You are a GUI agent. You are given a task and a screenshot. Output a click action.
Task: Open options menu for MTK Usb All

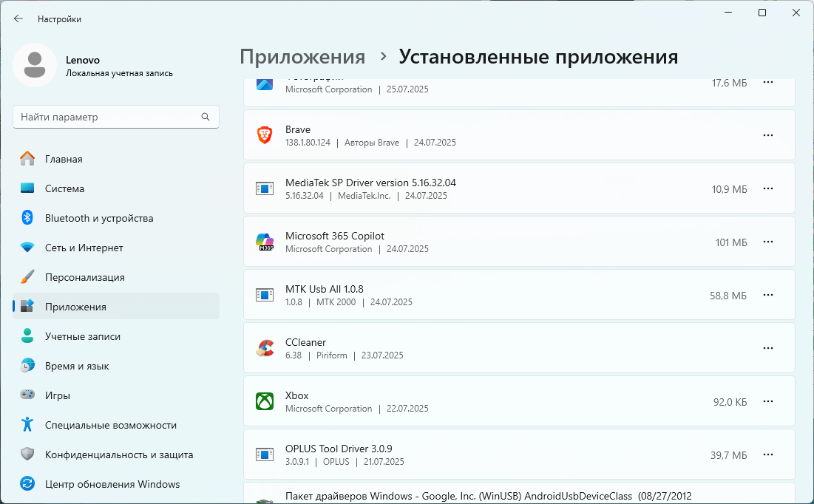(768, 295)
